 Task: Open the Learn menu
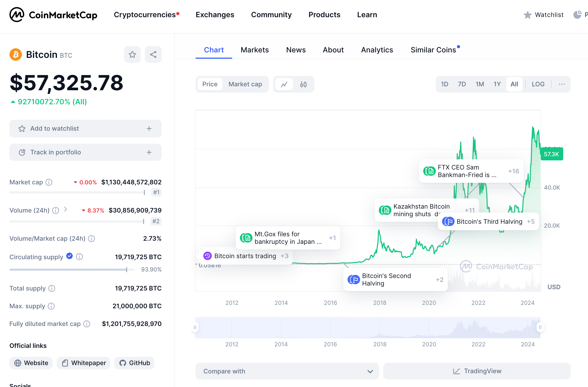367,15
